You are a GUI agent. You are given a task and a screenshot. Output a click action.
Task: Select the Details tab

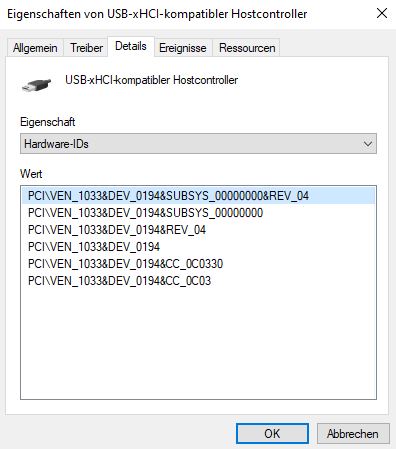coord(131,46)
